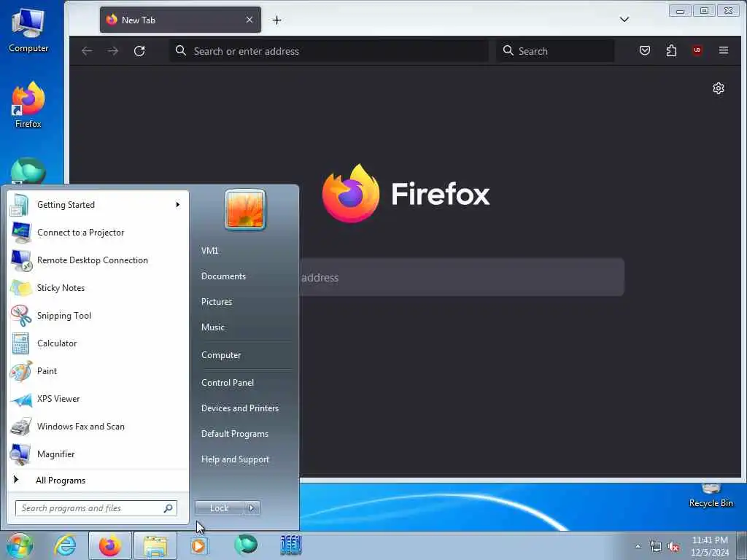The width and height of the screenshot is (747, 560).
Task: Click the Firefox address bar
Action: pyautogui.click(x=329, y=51)
